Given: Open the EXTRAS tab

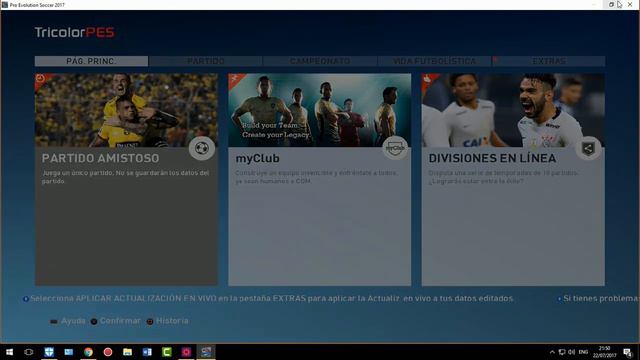Looking at the screenshot, I should coord(549,61).
